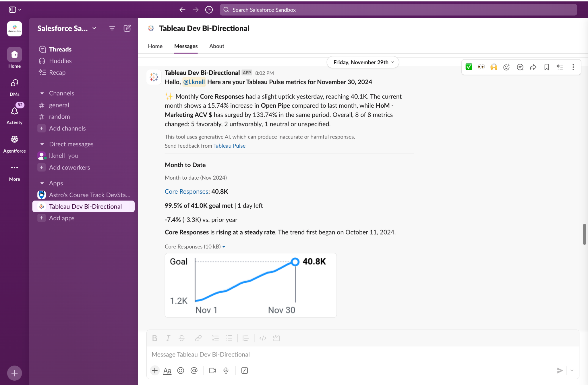588x385 pixels.
Task: Collapse Core Responses image attachment arrow
Action: 224,247
